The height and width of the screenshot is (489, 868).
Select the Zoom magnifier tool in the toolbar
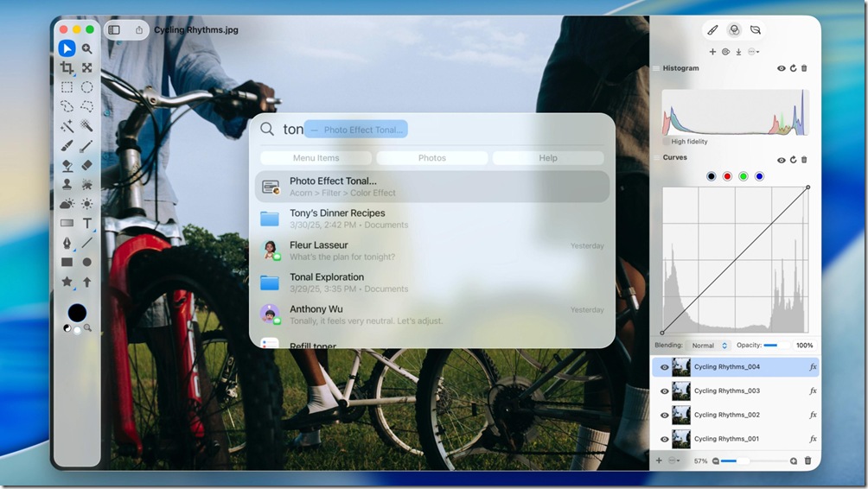click(x=87, y=48)
